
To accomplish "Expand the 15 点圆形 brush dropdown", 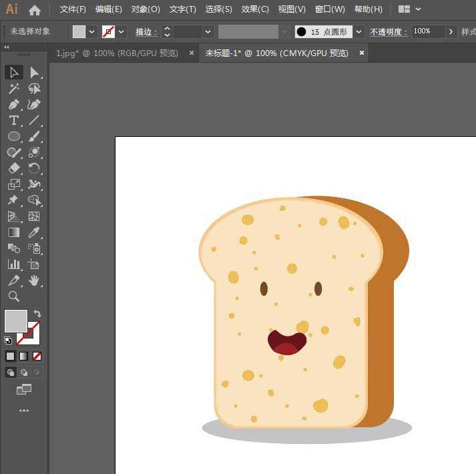I will (359, 32).
